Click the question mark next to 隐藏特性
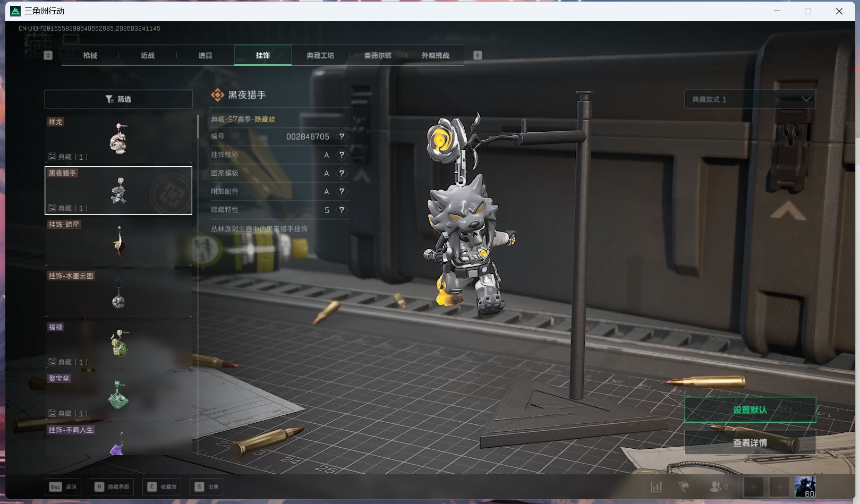 tap(342, 210)
